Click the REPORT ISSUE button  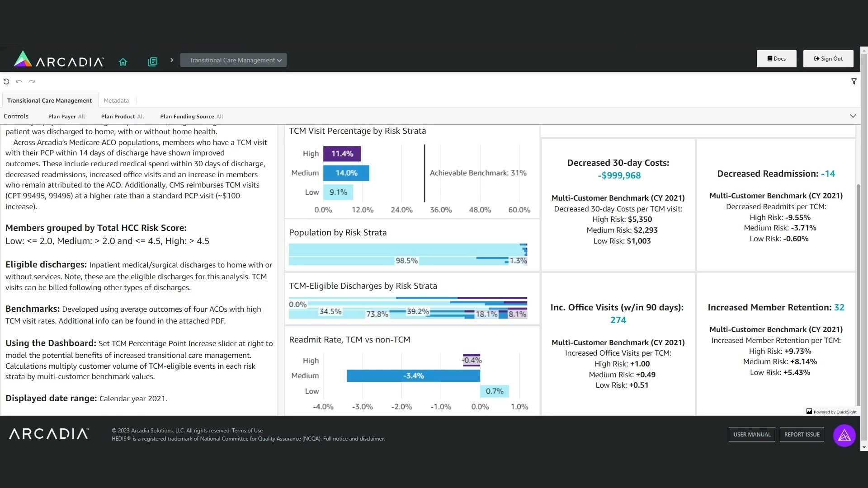point(802,434)
